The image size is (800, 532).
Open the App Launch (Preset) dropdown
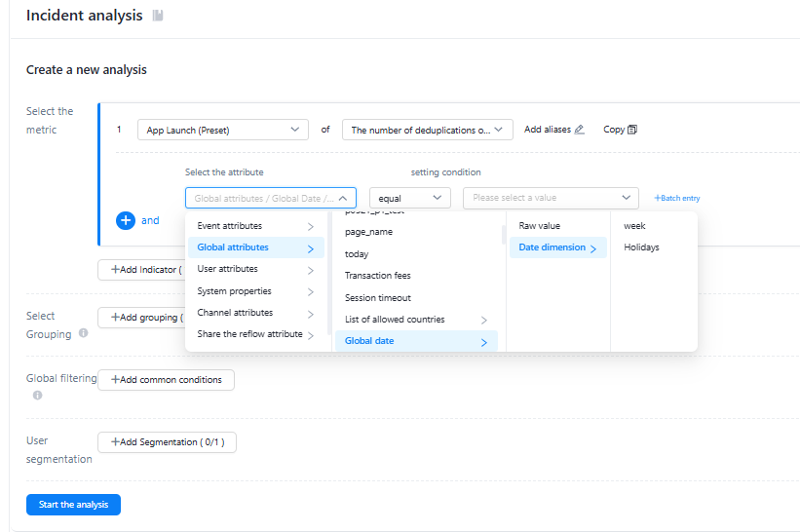tap(223, 130)
